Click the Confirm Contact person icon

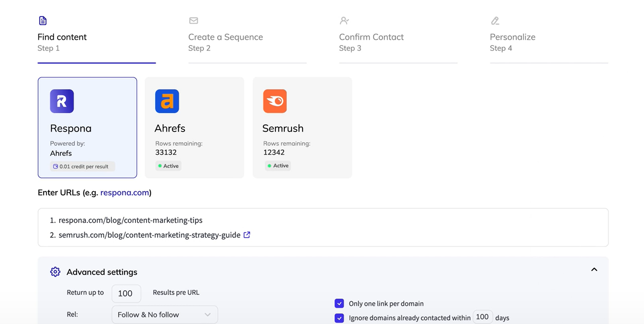(x=344, y=20)
